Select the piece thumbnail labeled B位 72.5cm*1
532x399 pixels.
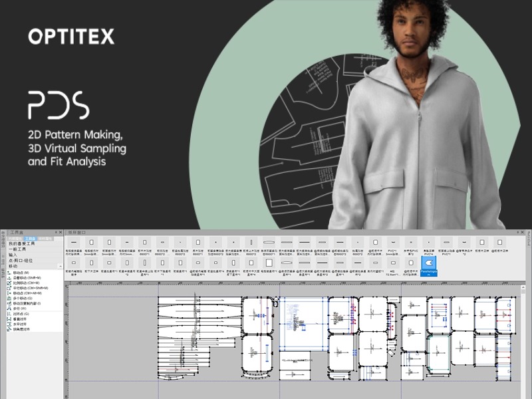393,267
